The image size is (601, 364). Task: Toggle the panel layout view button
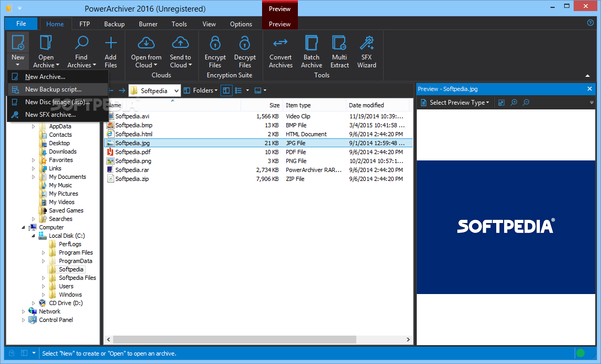(226, 90)
